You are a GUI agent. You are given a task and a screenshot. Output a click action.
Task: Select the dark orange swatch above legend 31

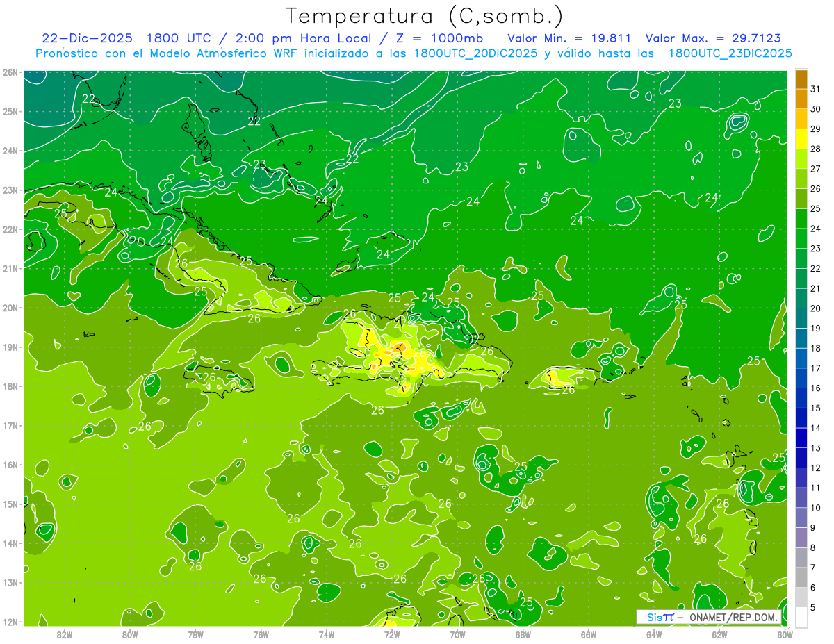pyautogui.click(x=801, y=79)
